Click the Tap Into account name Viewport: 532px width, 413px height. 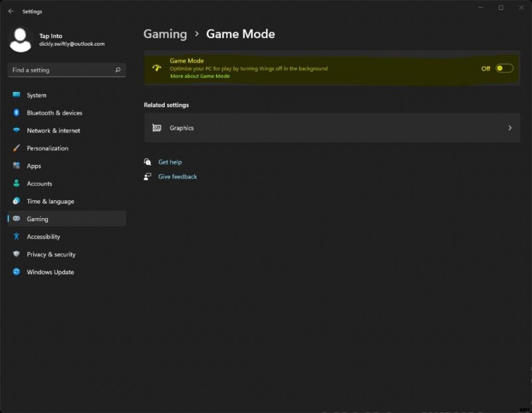[x=51, y=36]
